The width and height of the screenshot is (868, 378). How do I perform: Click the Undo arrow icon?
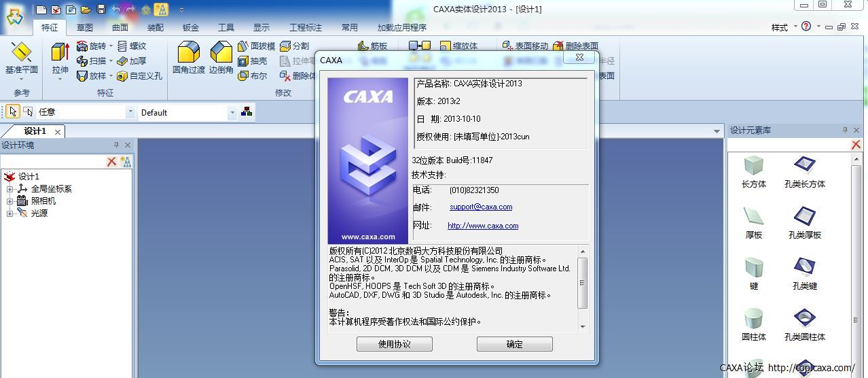(115, 10)
